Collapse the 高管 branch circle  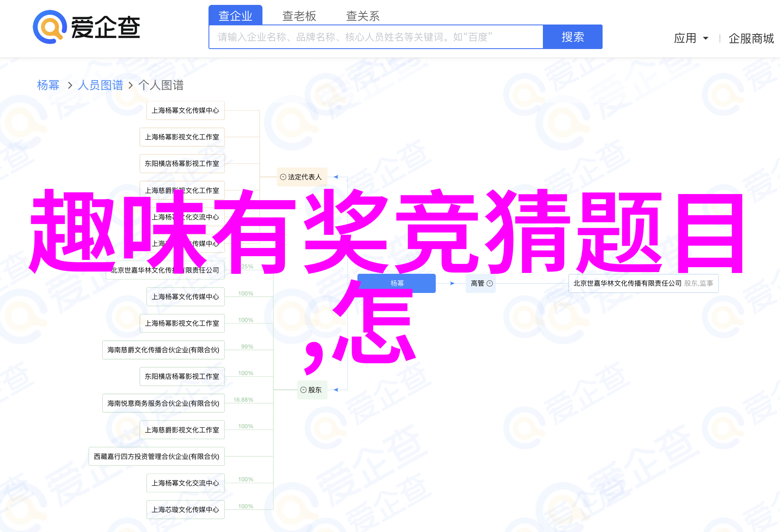490,283
